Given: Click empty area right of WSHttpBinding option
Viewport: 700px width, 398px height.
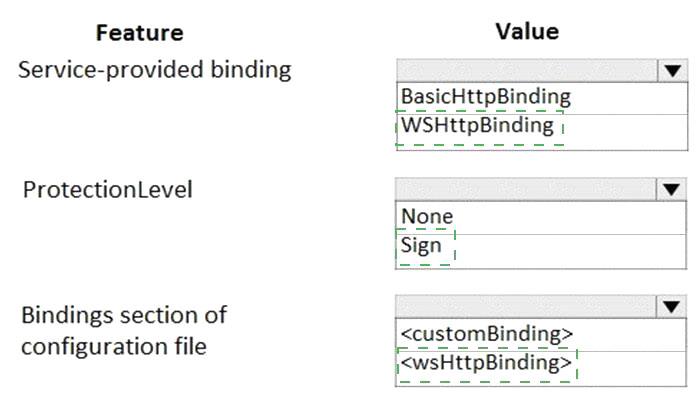Looking at the screenshot, I should coord(625,132).
